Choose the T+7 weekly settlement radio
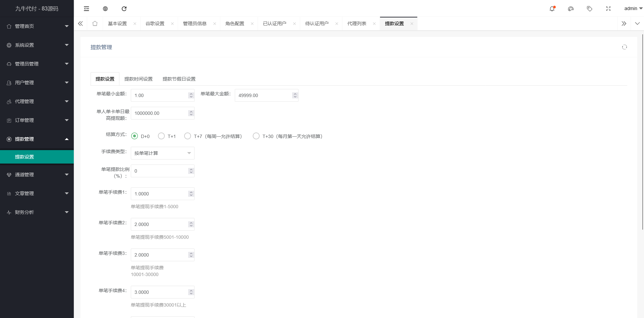Image resolution: width=644 pixels, height=318 pixels. [187, 136]
